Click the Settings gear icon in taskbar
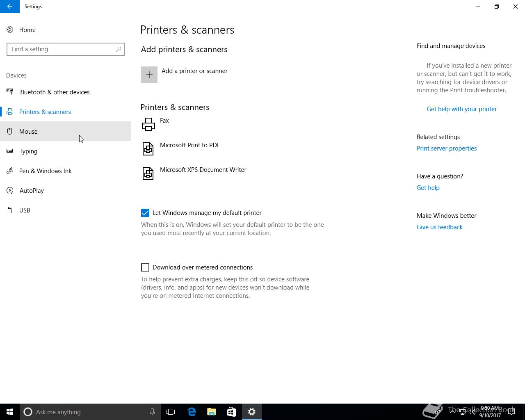Screen dimensions: 525x420 (x=252, y=412)
